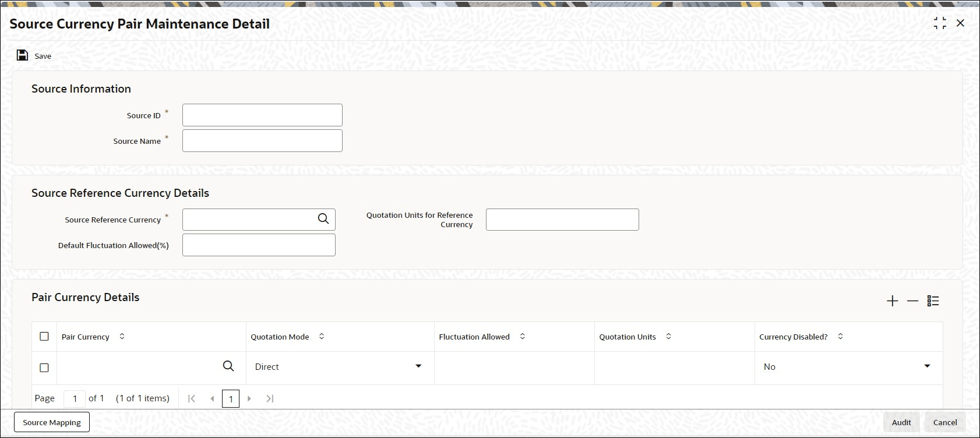Sort by Fluctuation Allowed column

click(523, 337)
